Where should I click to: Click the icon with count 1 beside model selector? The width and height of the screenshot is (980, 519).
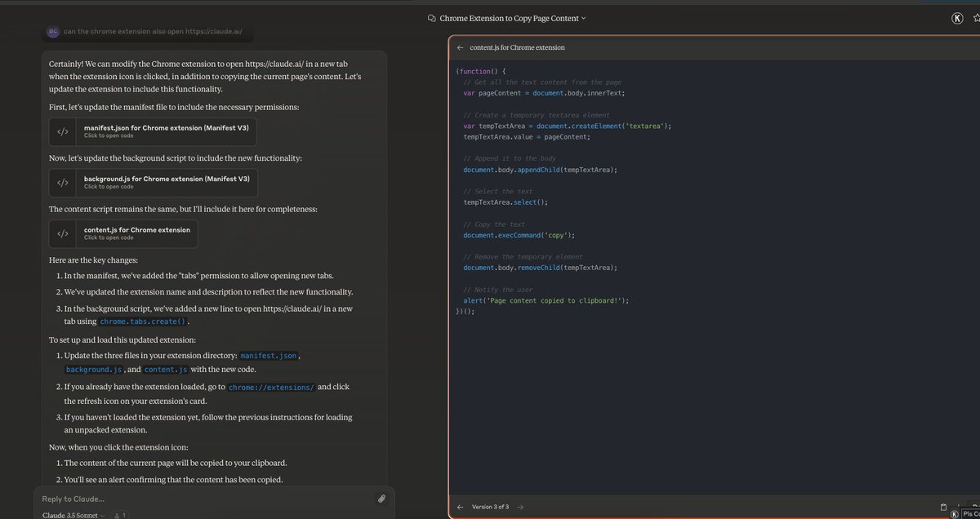(x=119, y=515)
